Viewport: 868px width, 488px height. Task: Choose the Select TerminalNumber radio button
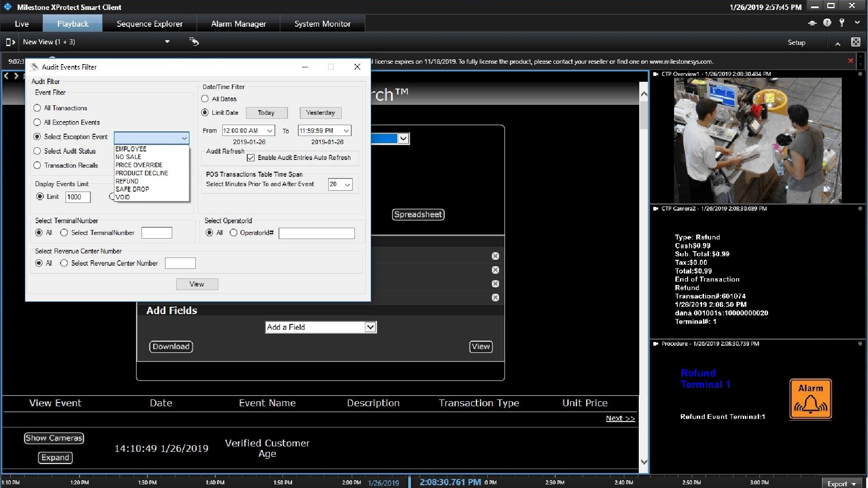(64, 233)
